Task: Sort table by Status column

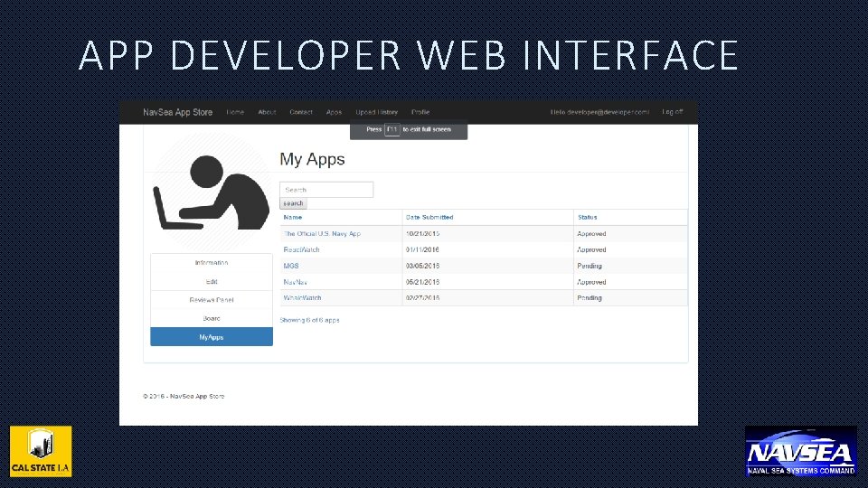Action: (x=588, y=217)
